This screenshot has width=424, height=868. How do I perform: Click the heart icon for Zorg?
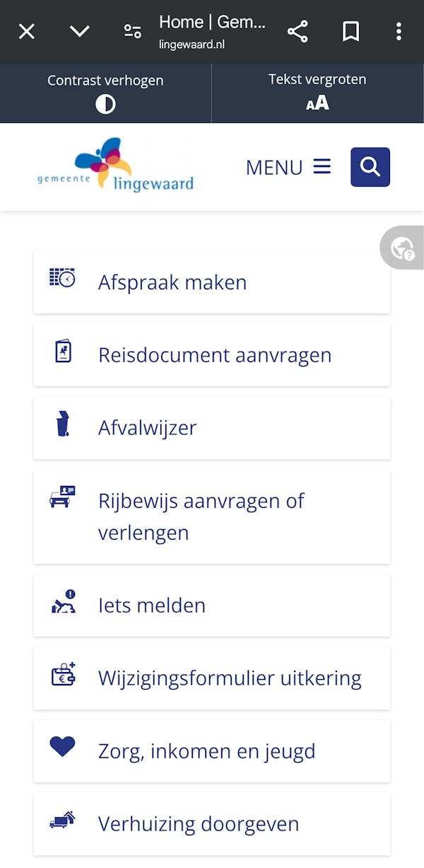pos(62,747)
